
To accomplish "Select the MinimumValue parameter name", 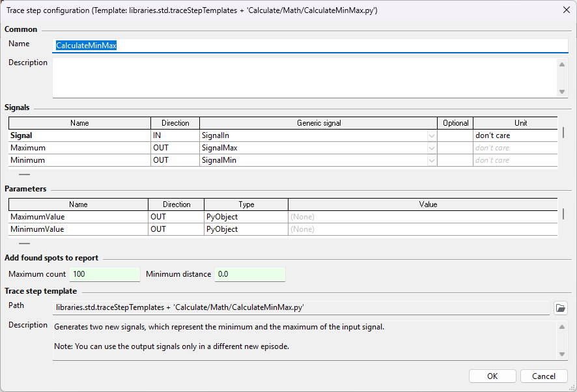I will [x=78, y=229].
